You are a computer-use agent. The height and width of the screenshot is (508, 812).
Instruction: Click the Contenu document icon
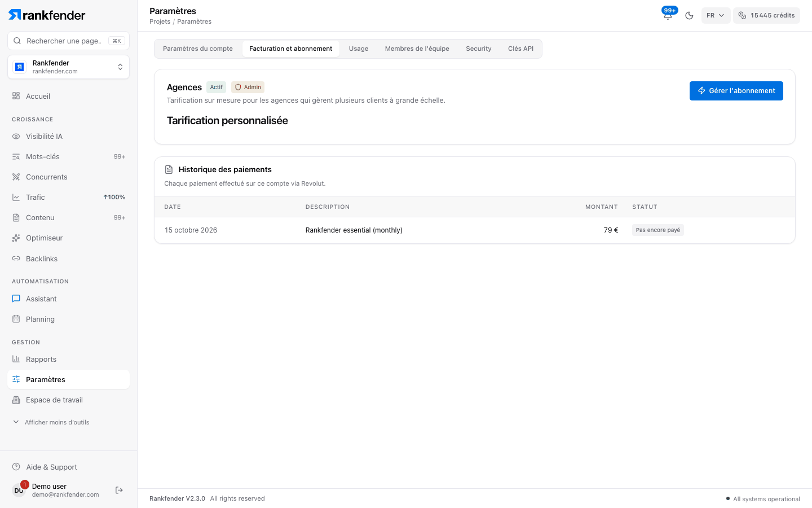click(x=16, y=217)
